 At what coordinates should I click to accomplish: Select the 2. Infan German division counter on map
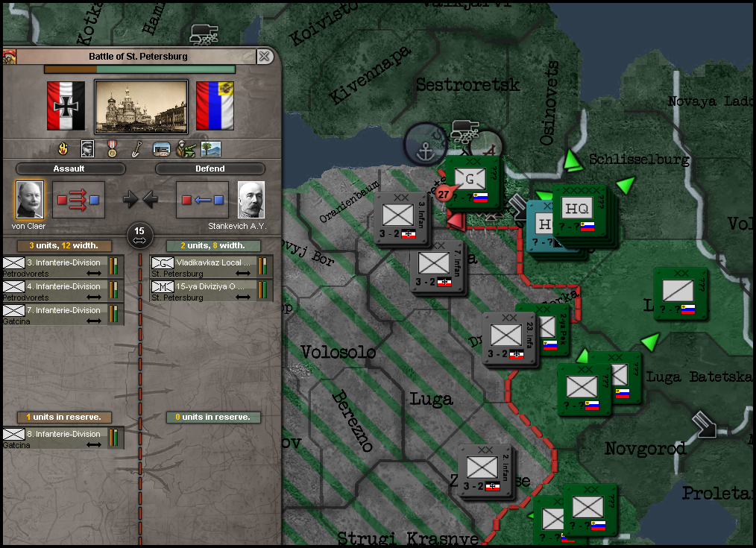pos(485,471)
